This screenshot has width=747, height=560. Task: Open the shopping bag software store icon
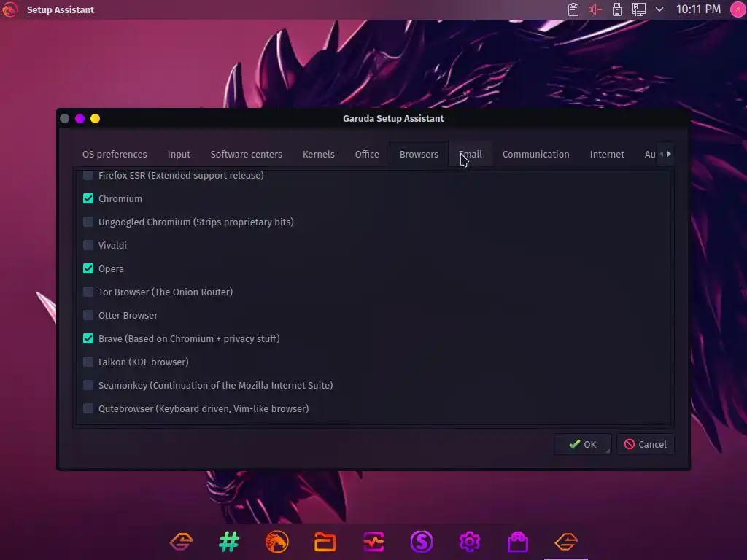coord(518,542)
